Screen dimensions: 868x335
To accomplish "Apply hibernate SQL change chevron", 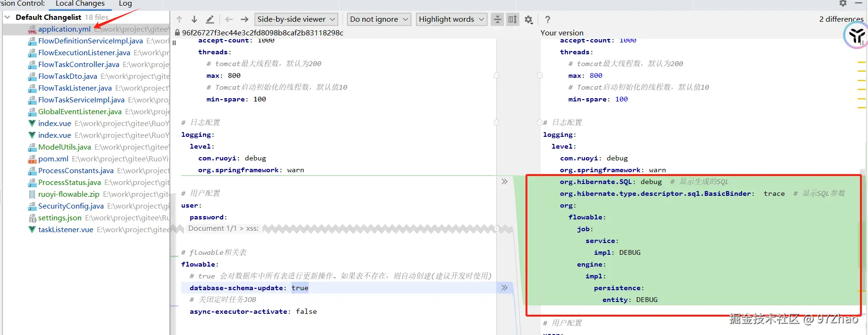I will click(504, 182).
